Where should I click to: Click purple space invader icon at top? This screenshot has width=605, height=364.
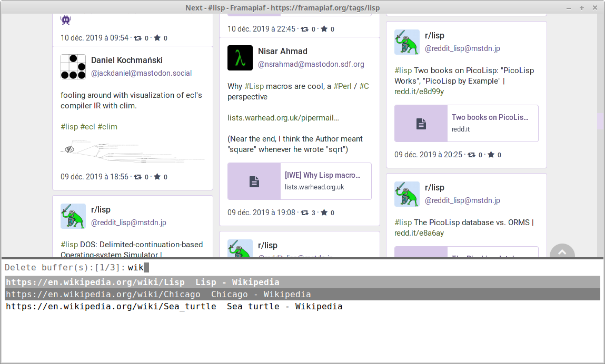66,19
